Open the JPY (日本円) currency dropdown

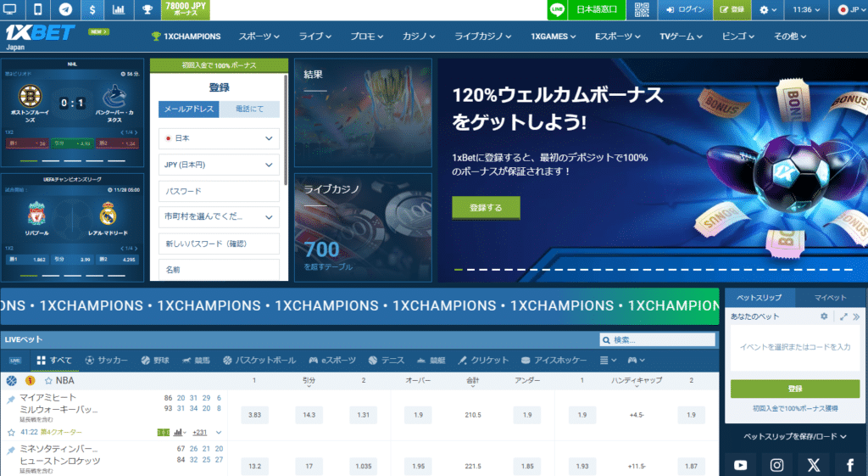(219, 165)
